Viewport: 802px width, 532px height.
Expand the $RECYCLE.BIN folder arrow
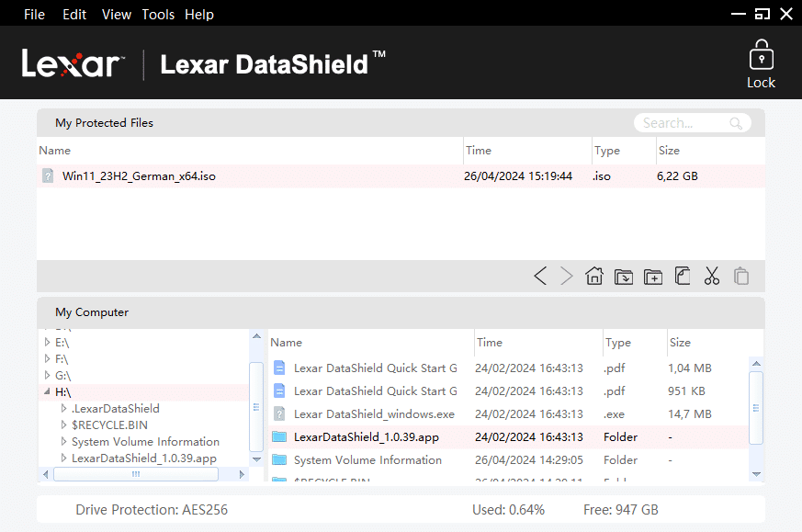(x=63, y=425)
